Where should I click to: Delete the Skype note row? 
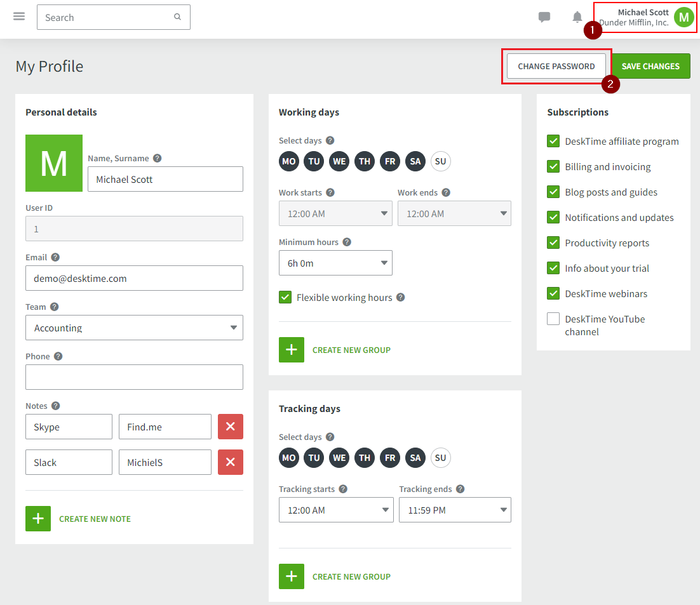click(x=231, y=427)
